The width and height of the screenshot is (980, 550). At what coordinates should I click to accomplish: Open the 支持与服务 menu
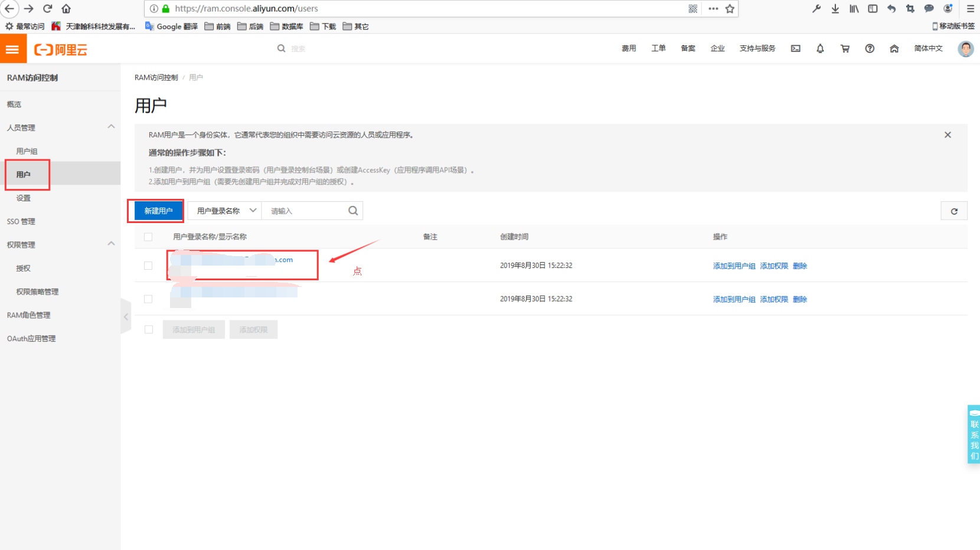point(757,48)
